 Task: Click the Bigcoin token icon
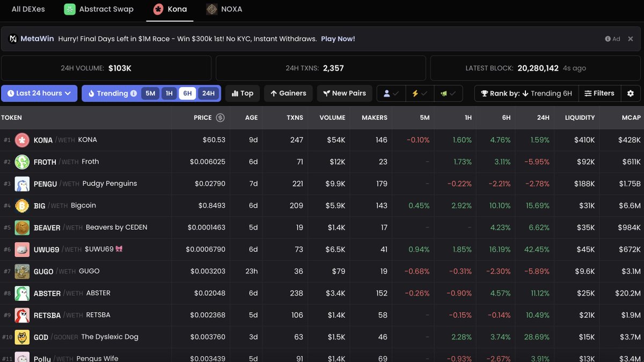(x=22, y=206)
